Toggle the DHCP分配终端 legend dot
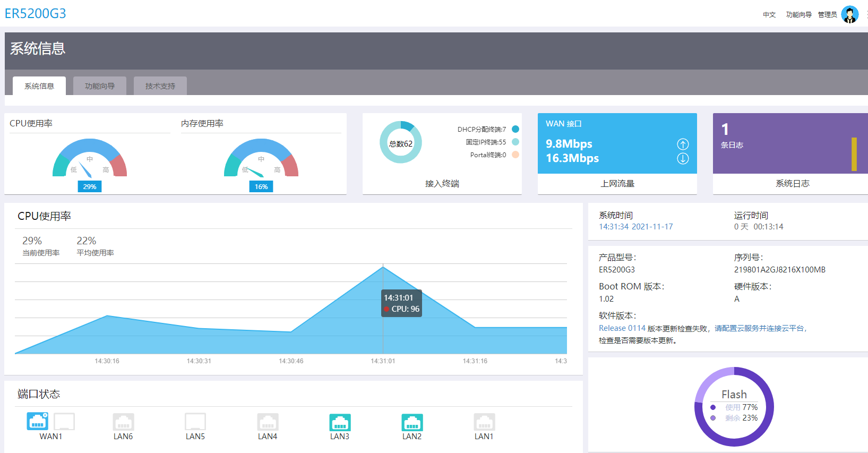Screen dimensions: 868x453 coord(515,129)
